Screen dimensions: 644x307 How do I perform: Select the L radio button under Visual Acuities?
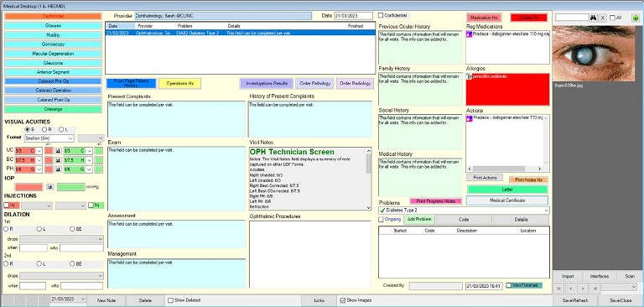pos(60,129)
